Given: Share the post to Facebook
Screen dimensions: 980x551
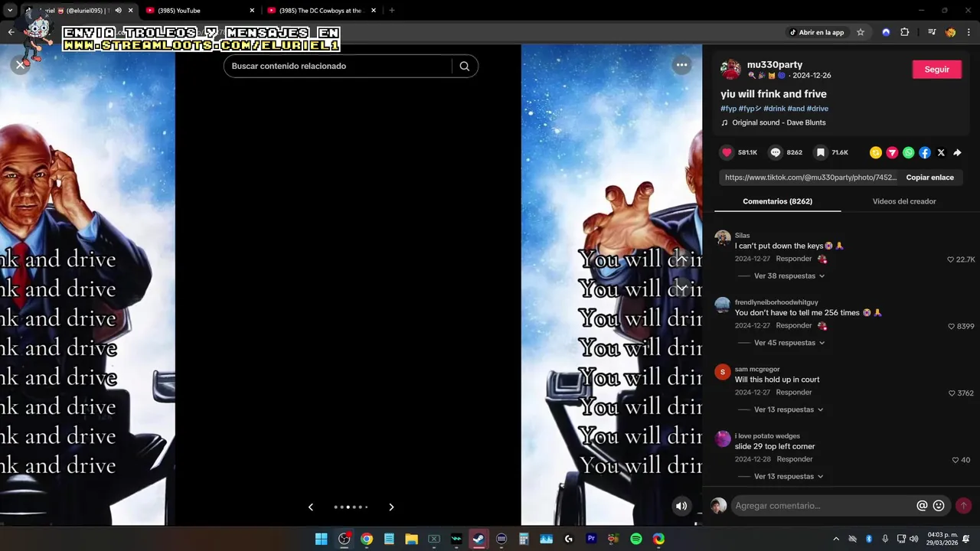Looking at the screenshot, I should pyautogui.click(x=925, y=152).
